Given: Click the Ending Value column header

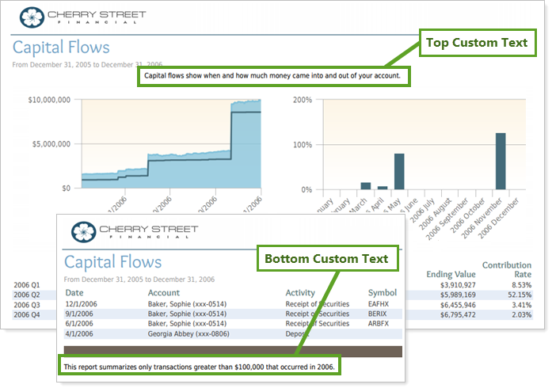Looking at the screenshot, I should pos(450,274).
